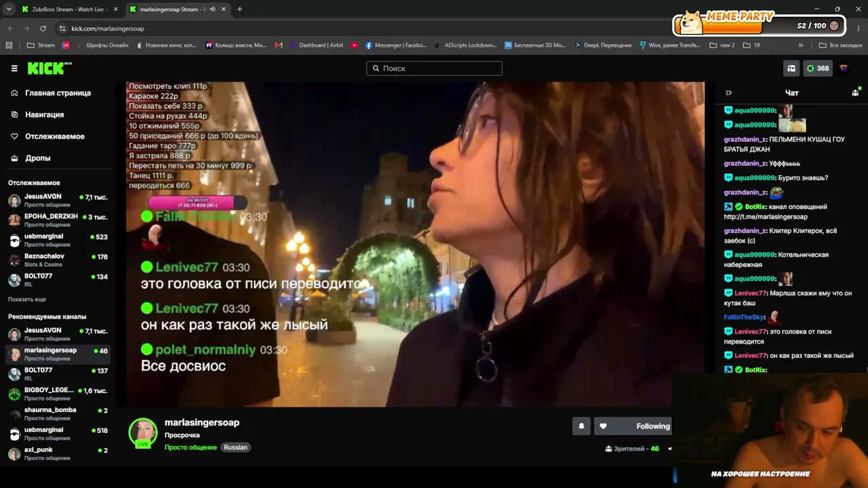Select marlasingersoap in recommended channels
Image resolution: width=868 pixels, height=488 pixels.
(x=58, y=354)
